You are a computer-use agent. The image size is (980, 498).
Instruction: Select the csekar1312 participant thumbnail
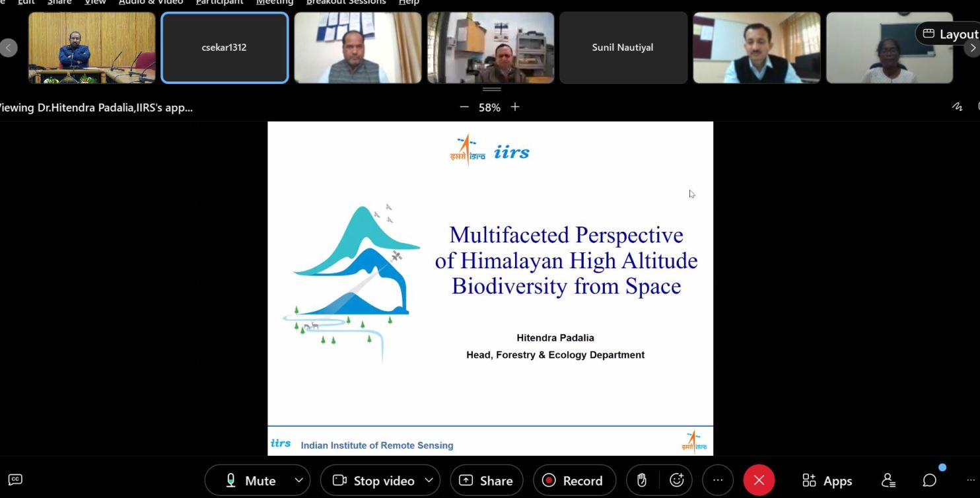225,48
